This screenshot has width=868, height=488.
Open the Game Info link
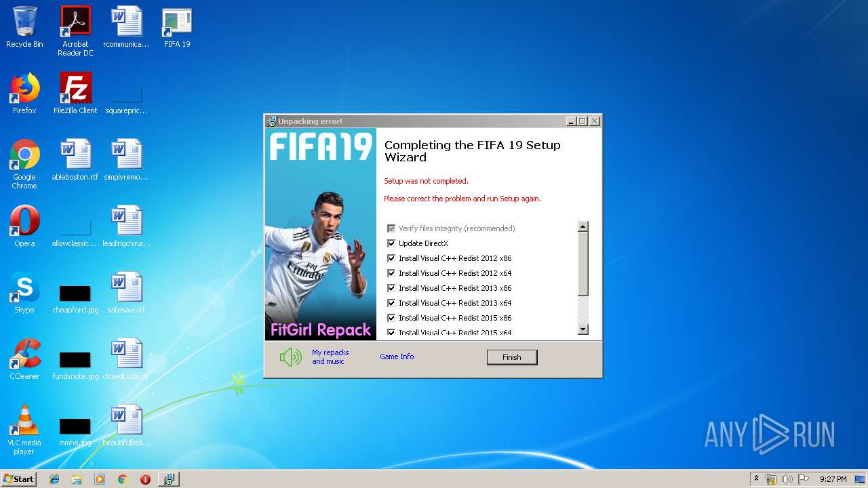(397, 357)
